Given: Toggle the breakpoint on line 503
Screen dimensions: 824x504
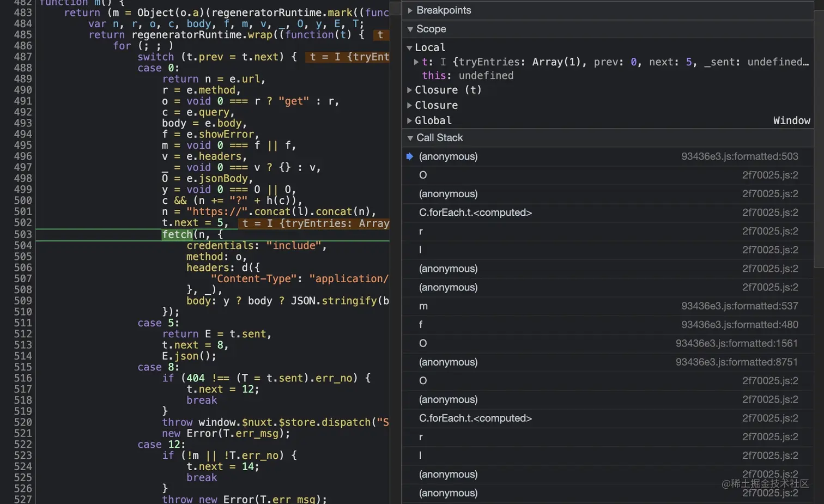Looking at the screenshot, I should (x=23, y=234).
